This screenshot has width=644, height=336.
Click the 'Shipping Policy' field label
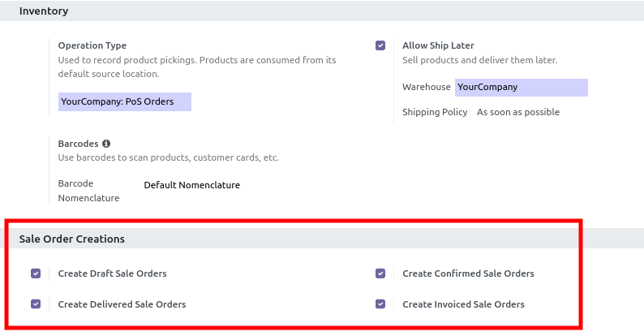[x=435, y=112]
